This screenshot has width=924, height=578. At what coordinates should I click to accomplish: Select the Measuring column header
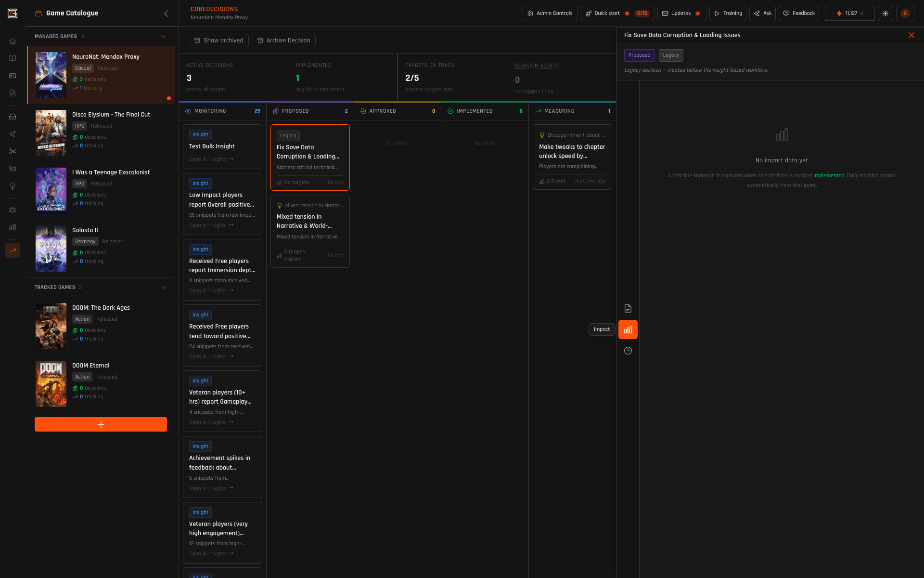click(559, 111)
